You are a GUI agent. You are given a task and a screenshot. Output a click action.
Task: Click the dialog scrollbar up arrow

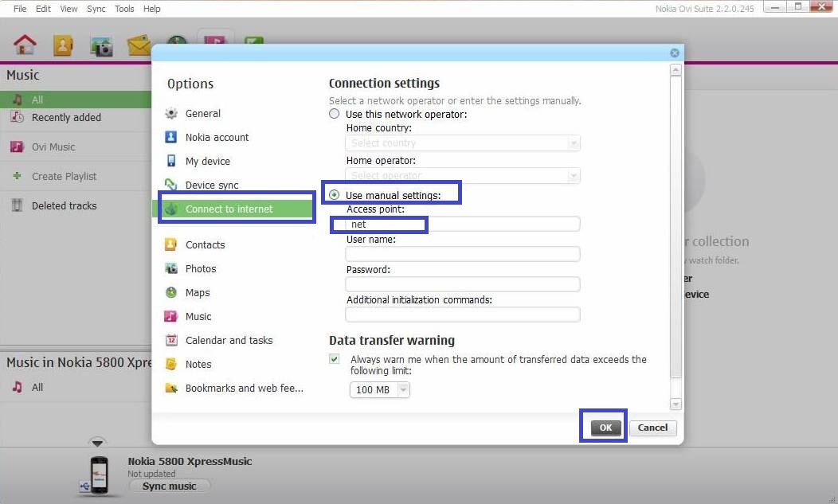click(x=675, y=70)
